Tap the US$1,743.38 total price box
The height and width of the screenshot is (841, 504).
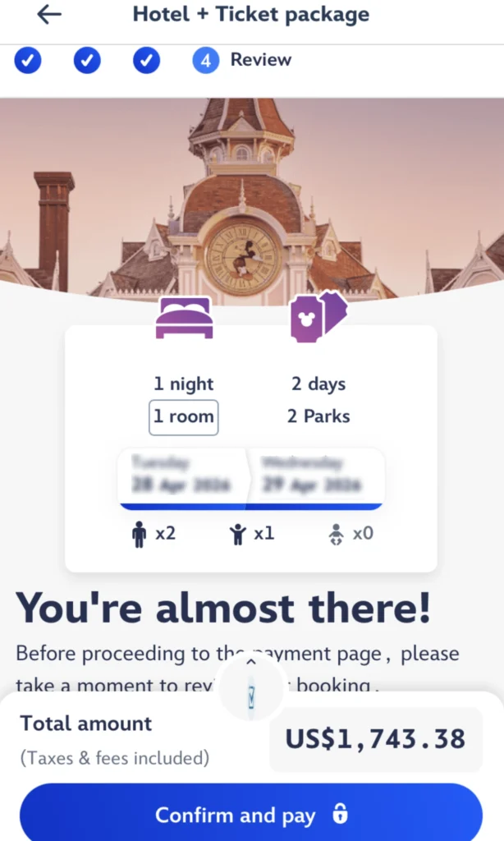pyautogui.click(x=376, y=739)
